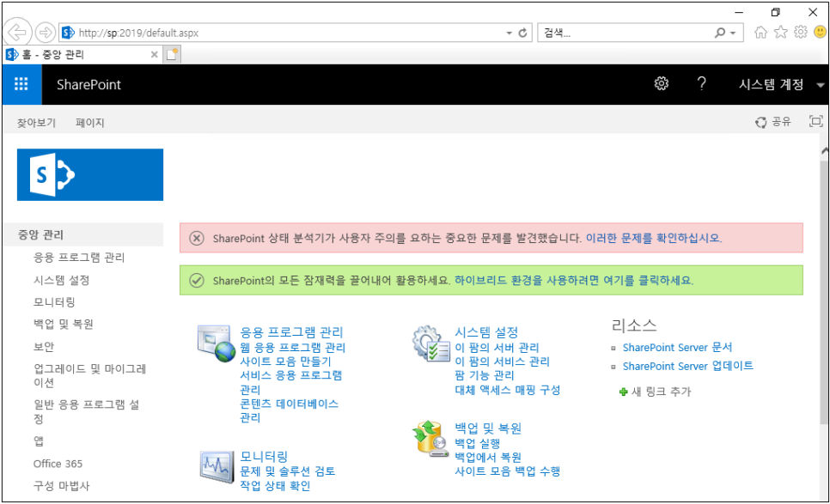The height and width of the screenshot is (504, 830).
Task: Select 일반 응용 프로그램 설정 in left navigation
Action: (x=87, y=411)
